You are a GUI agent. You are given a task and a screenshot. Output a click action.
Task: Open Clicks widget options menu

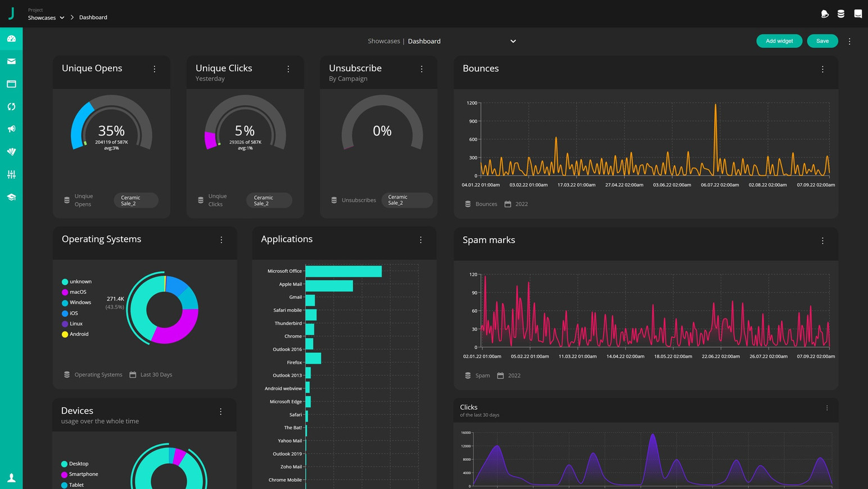[827, 408]
